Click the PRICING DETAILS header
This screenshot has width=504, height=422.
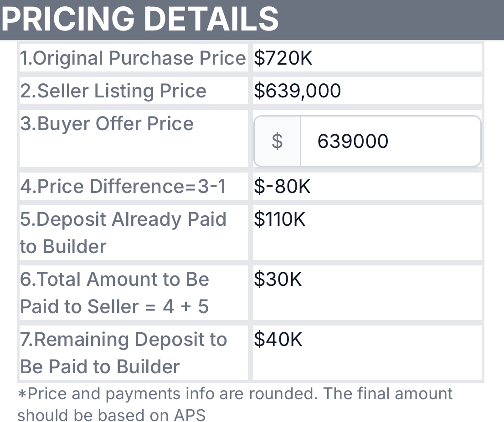[140, 19]
